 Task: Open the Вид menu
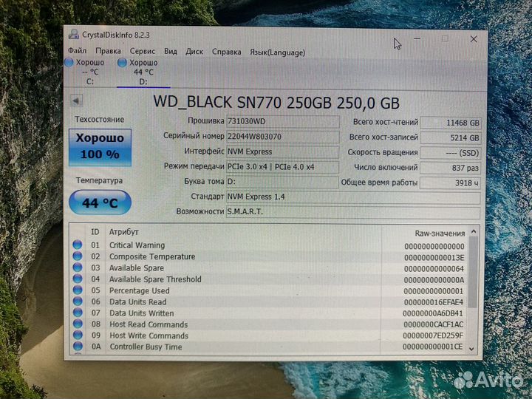(x=171, y=52)
